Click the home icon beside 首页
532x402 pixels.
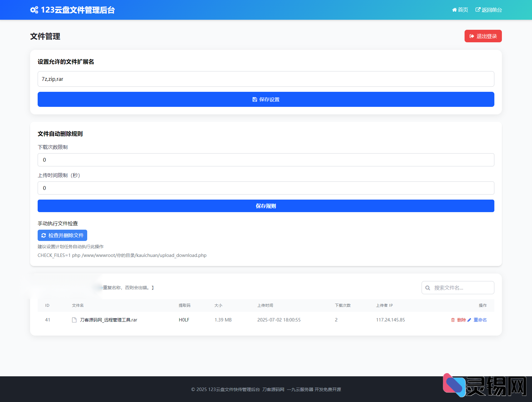[454, 10]
